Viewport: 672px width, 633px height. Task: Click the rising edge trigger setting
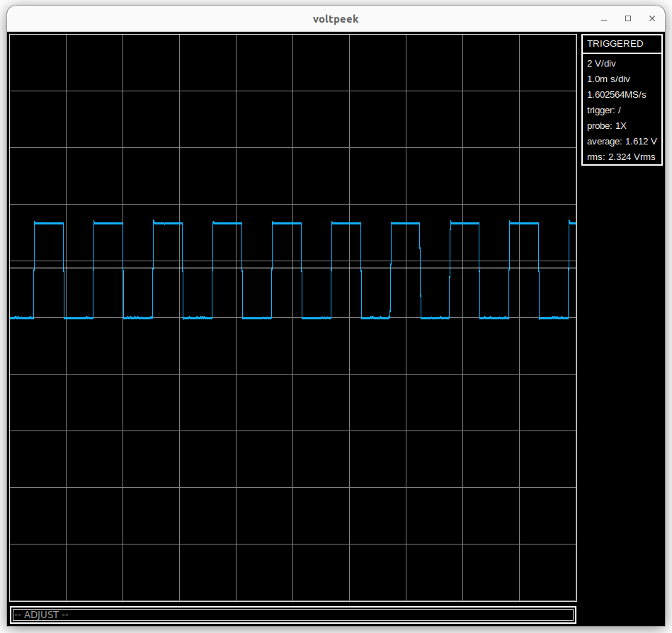603,110
